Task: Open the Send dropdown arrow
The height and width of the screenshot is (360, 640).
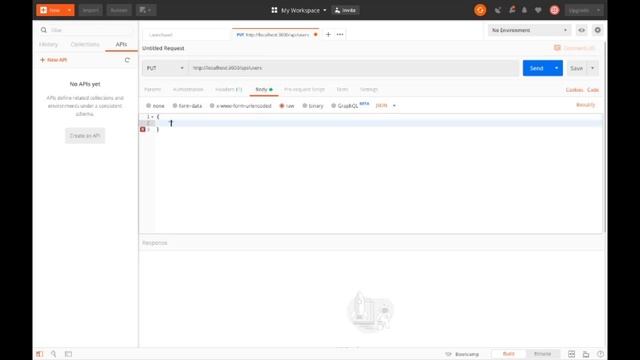Action: tap(556, 68)
